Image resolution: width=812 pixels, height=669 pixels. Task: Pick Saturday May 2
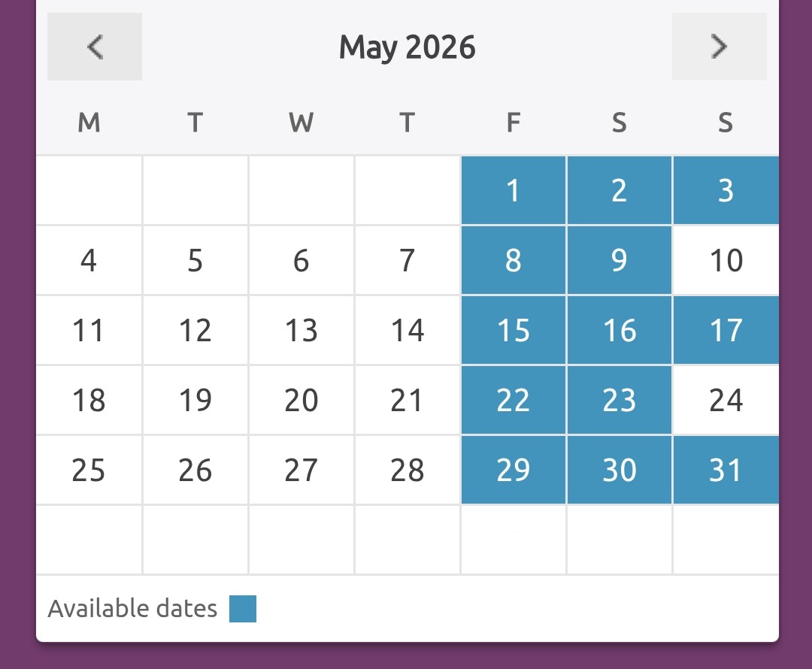pyautogui.click(x=619, y=191)
